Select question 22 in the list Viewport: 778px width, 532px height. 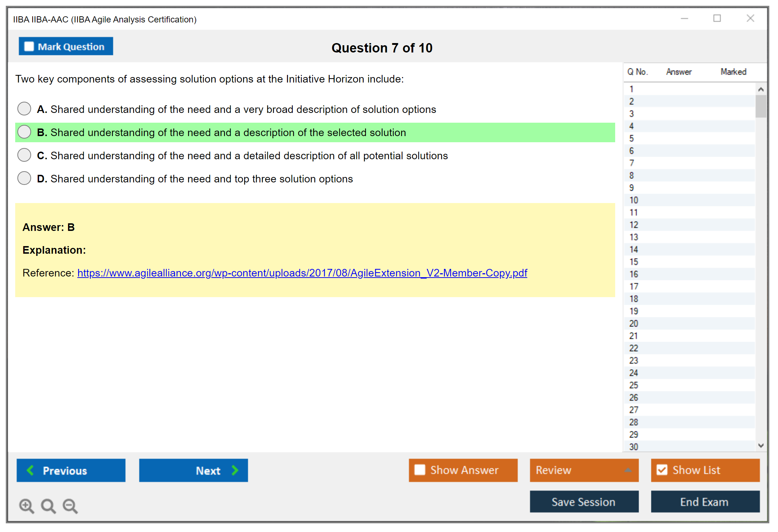634,348
